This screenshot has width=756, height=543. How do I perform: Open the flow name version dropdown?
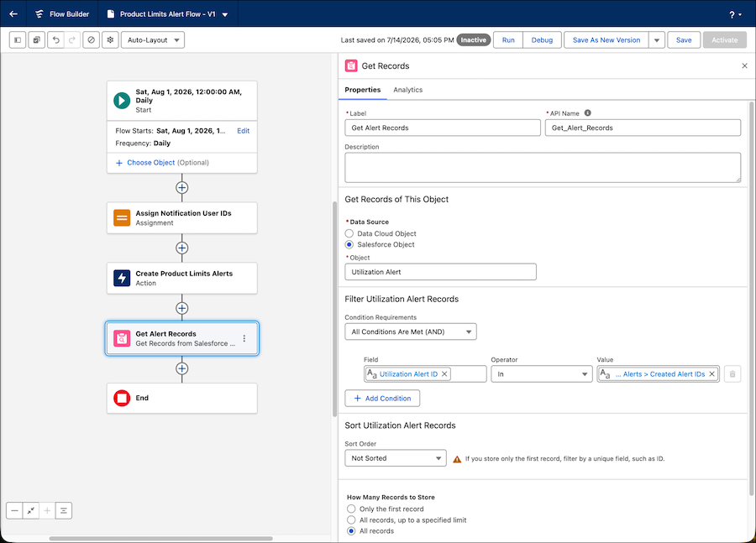224,14
